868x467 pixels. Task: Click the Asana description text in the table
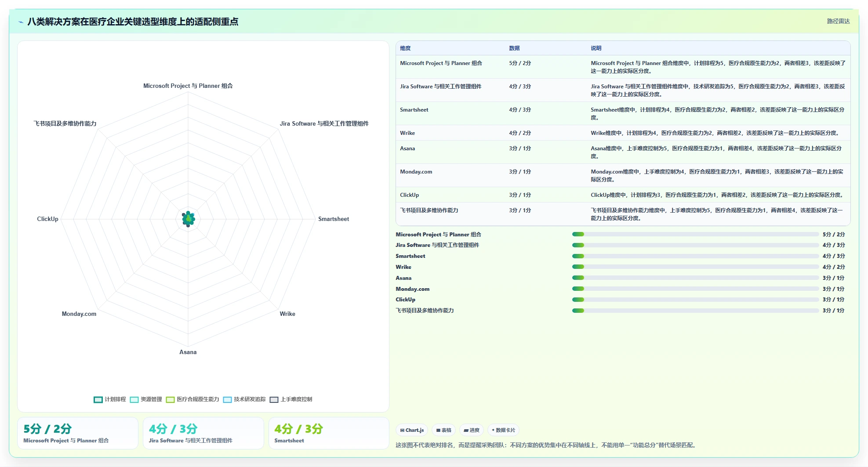(x=716, y=152)
